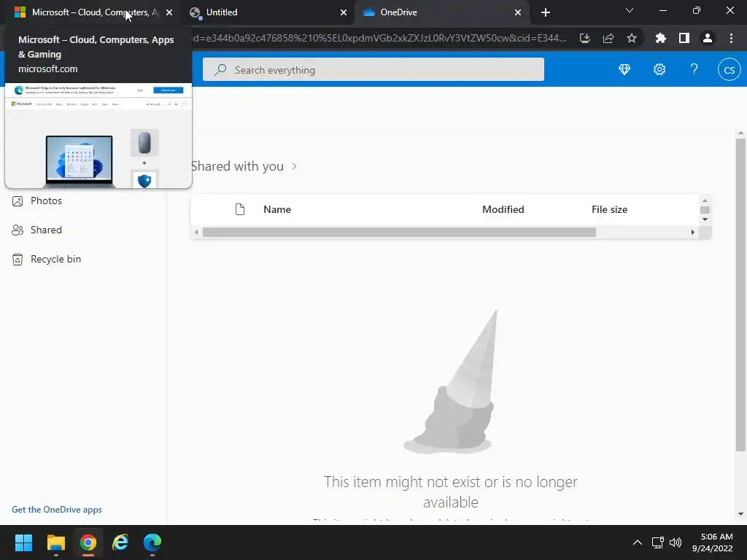Switch to the Microsoft browser tab
Viewport: 747px width, 560px height.
(x=90, y=12)
